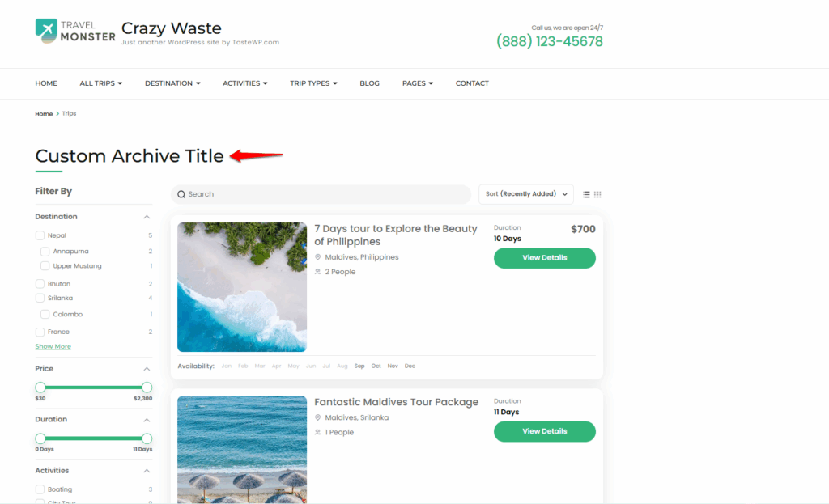Click the Travel Monster logo icon

[x=46, y=31]
